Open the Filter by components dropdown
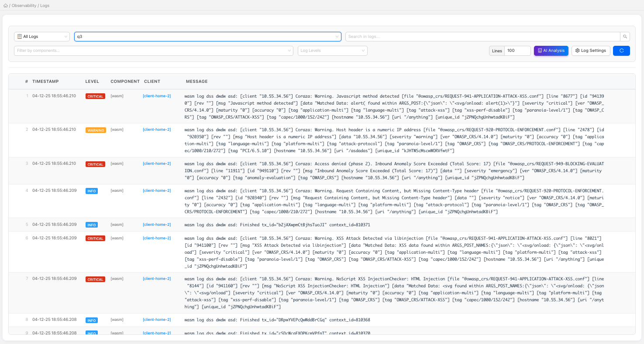Viewport: 644px width, 344px height. point(153,51)
